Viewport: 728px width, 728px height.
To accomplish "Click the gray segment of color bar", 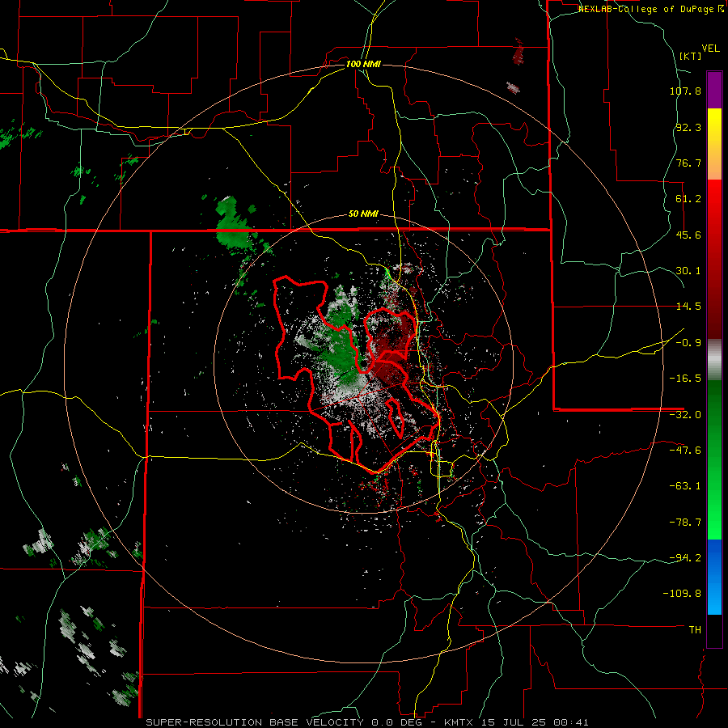I will point(714,360).
